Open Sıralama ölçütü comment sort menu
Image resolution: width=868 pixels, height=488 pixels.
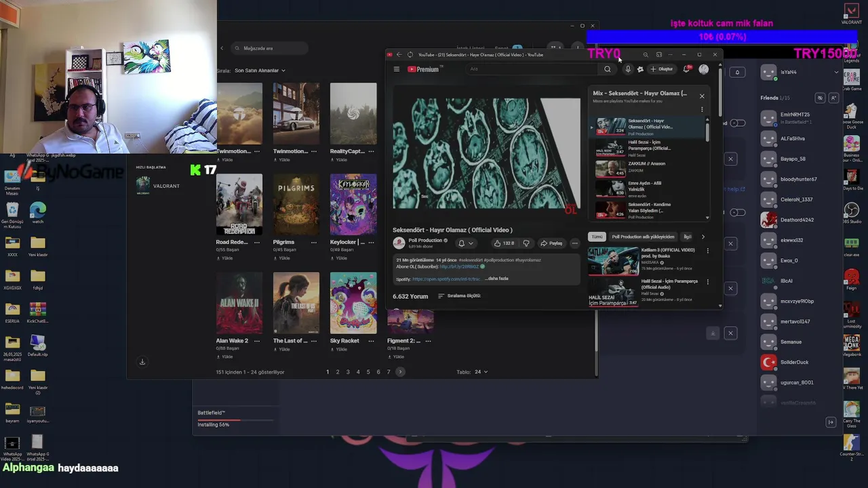(x=459, y=296)
